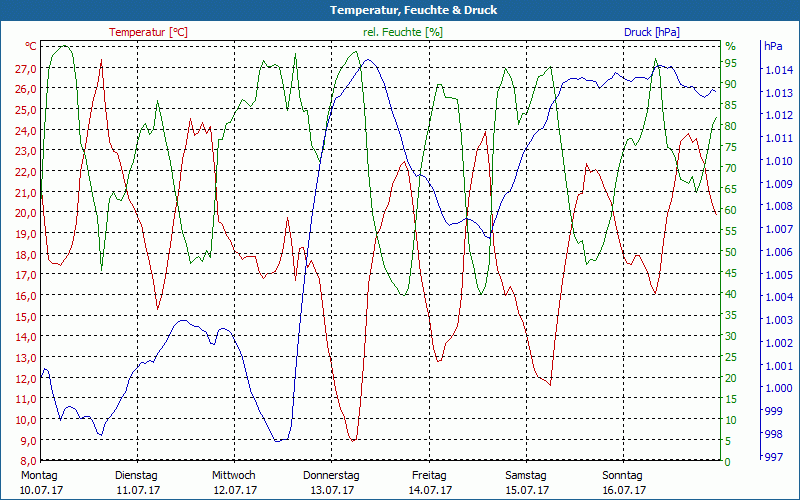Click the Druck [hPa] legend label
The image size is (800, 500).
pyautogui.click(x=652, y=32)
